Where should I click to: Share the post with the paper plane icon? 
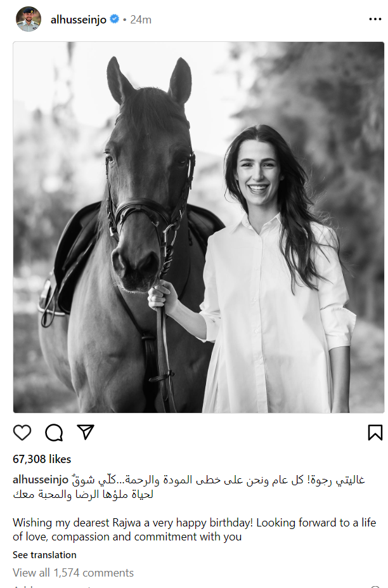click(86, 432)
